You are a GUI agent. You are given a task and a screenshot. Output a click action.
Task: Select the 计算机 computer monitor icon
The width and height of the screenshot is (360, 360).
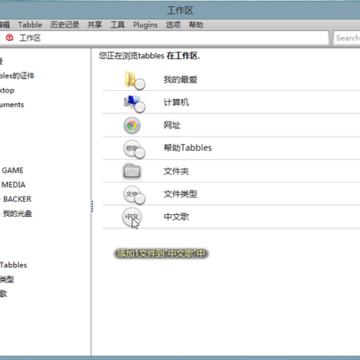point(134,103)
